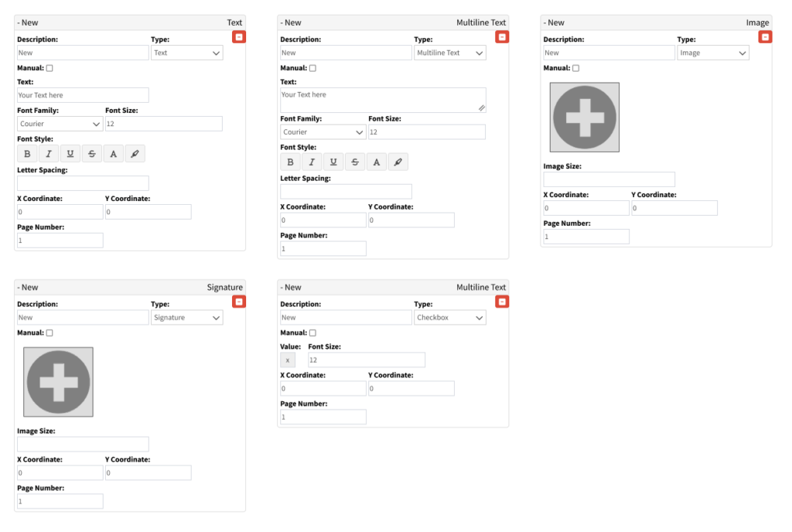Click X Coordinate field in Text panel
Viewport: 792px width, 532px height.
pos(60,212)
